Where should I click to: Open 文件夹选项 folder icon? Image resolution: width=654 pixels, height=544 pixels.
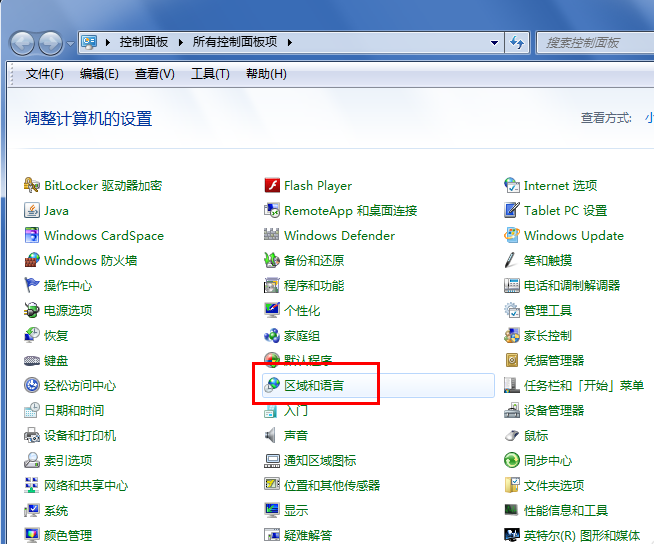click(512, 486)
